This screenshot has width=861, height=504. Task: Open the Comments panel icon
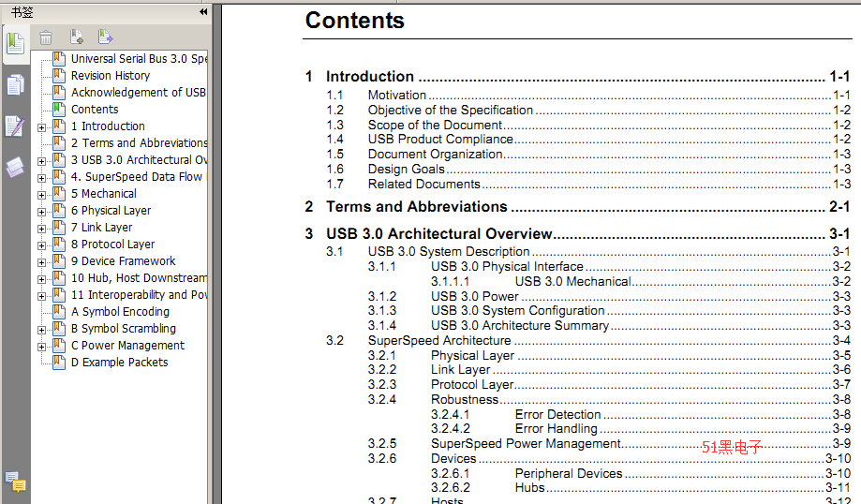click(x=15, y=482)
